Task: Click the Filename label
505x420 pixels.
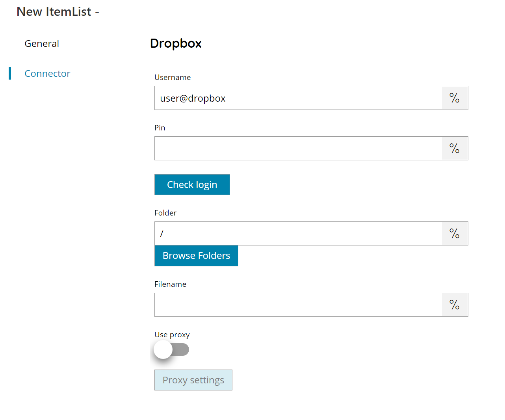Action: [x=170, y=284]
